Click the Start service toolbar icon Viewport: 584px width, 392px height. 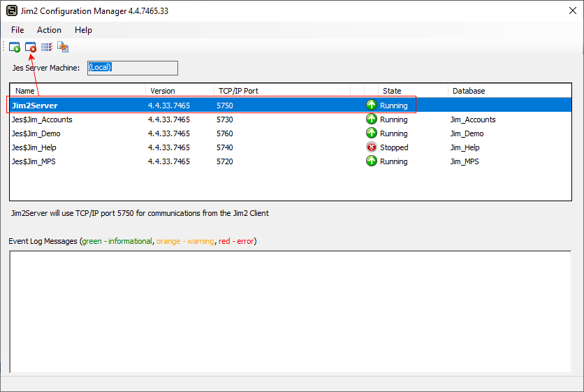pyautogui.click(x=15, y=48)
